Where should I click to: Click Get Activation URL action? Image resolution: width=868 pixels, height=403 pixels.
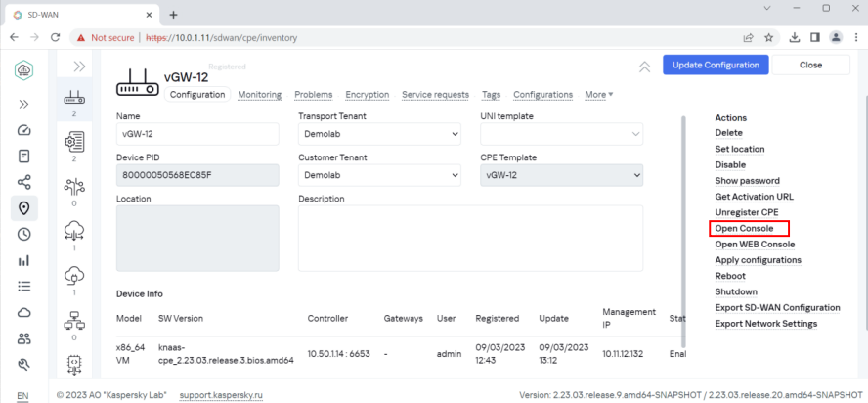(754, 197)
